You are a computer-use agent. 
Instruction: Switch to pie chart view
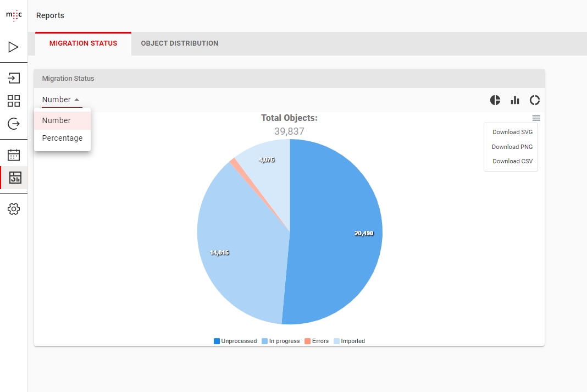point(495,100)
